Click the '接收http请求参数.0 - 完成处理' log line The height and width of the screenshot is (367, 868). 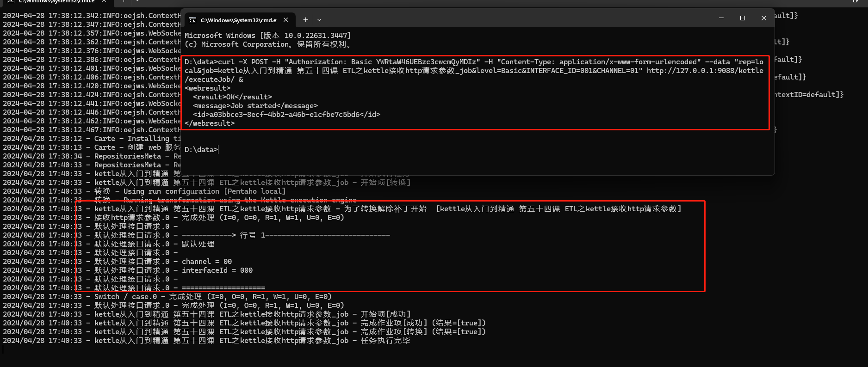(x=174, y=218)
